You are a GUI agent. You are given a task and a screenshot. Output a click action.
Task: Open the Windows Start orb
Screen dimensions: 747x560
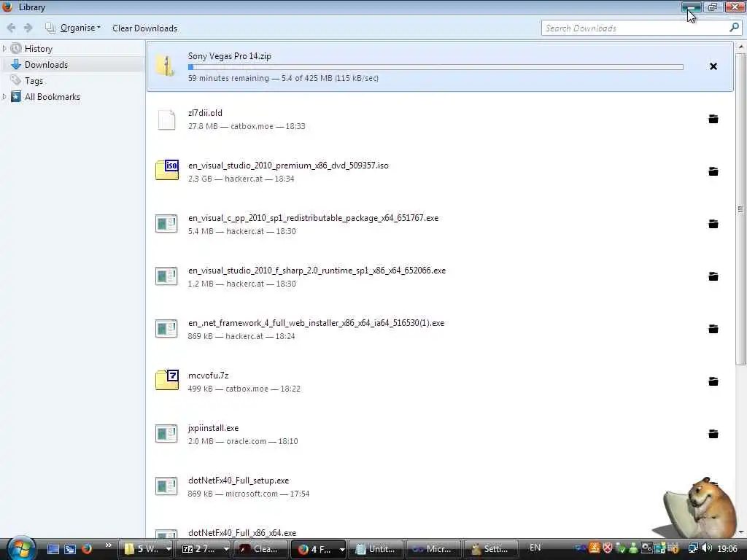pyautogui.click(x=20, y=548)
